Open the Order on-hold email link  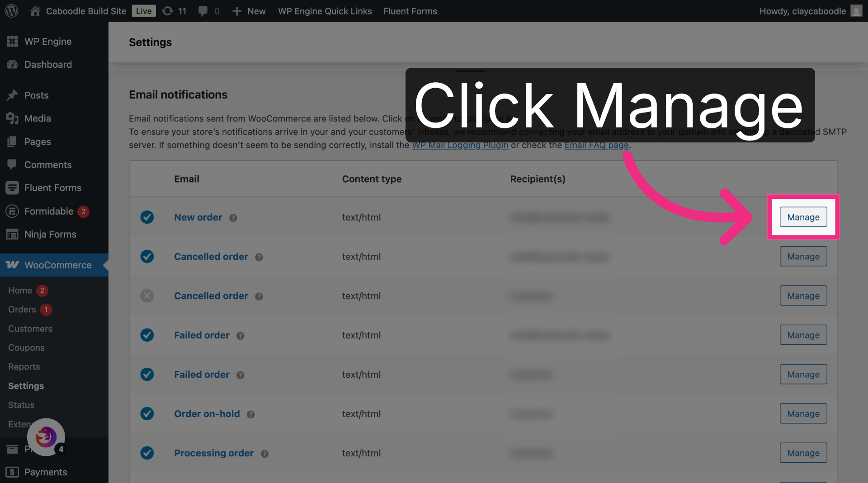click(x=207, y=414)
